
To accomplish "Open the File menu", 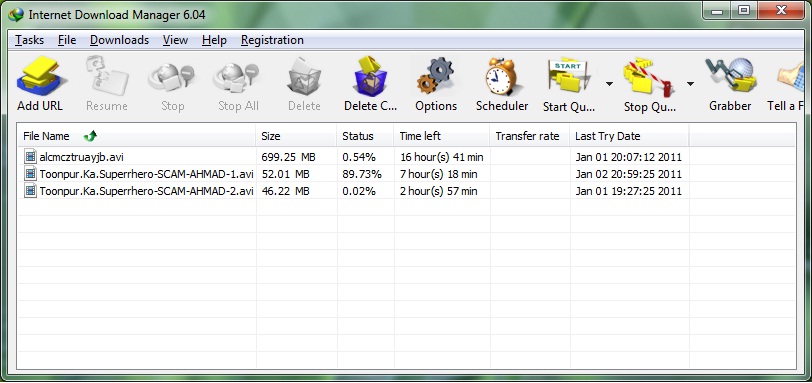I will 67,40.
